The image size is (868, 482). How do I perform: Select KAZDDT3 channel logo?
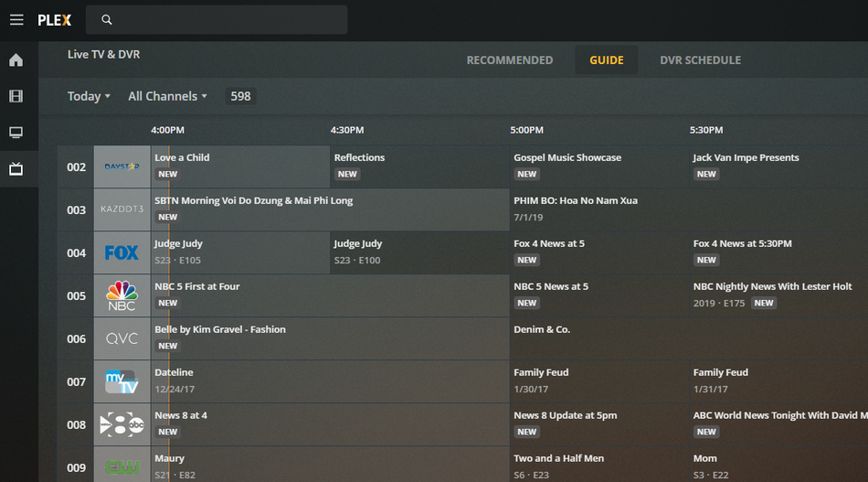[x=122, y=209]
